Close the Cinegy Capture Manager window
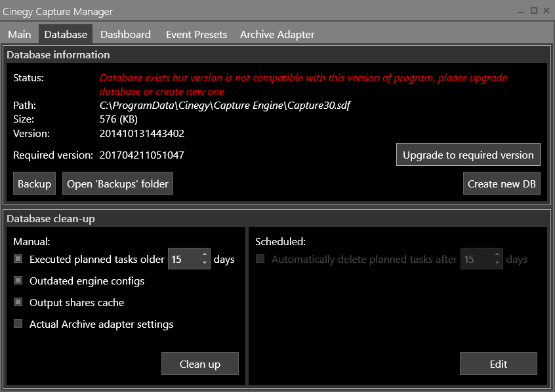The width and height of the screenshot is (555, 392). tap(546, 10)
